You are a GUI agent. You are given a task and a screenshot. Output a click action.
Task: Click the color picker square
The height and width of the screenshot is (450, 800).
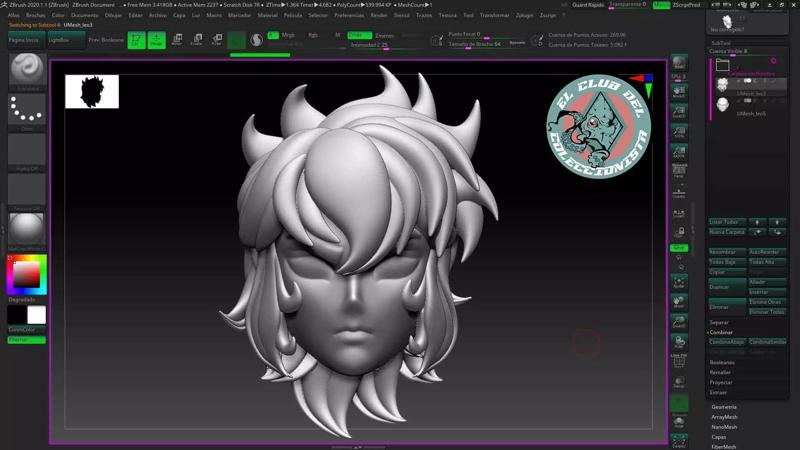tap(27, 274)
